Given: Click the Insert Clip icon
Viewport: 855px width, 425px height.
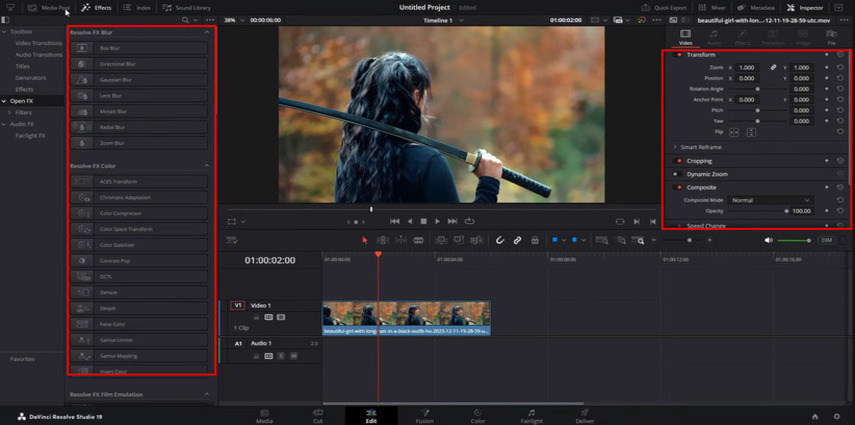Looking at the screenshot, I should click(441, 240).
